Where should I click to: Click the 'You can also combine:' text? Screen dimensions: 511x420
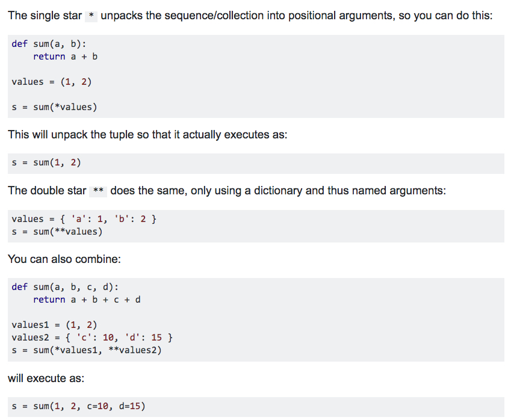pyautogui.click(x=64, y=259)
